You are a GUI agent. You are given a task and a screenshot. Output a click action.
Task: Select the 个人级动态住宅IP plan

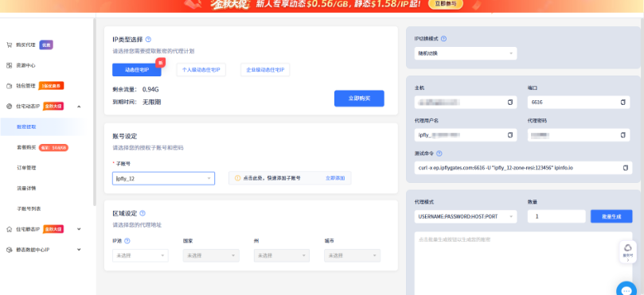201,70
